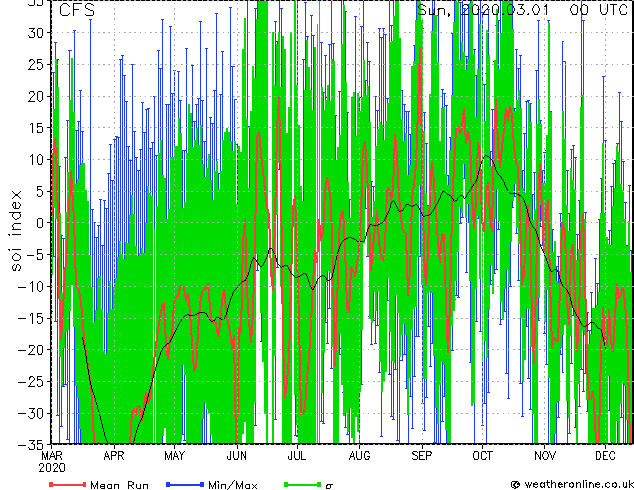
Task: Click the APR month label
Action: coord(114,456)
